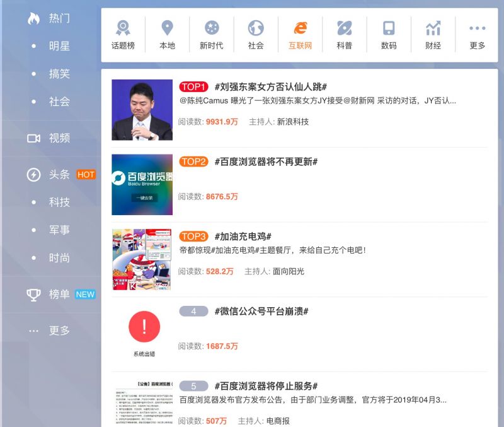
Task: Click the red TOP1 rank badge
Action: (x=193, y=87)
